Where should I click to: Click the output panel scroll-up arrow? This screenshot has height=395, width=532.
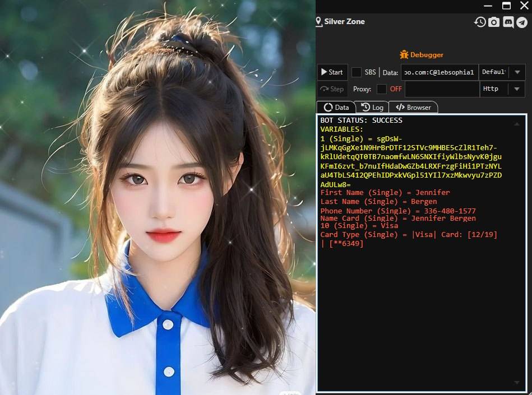517,124
